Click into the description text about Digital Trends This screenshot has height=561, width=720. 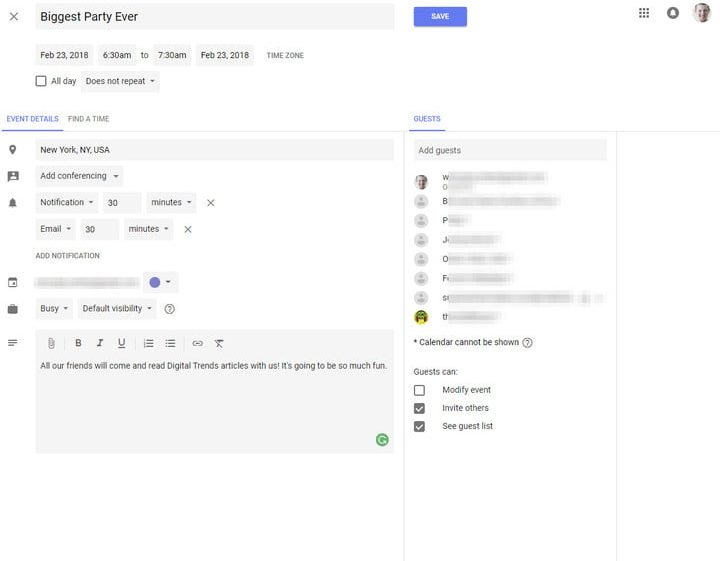point(214,366)
